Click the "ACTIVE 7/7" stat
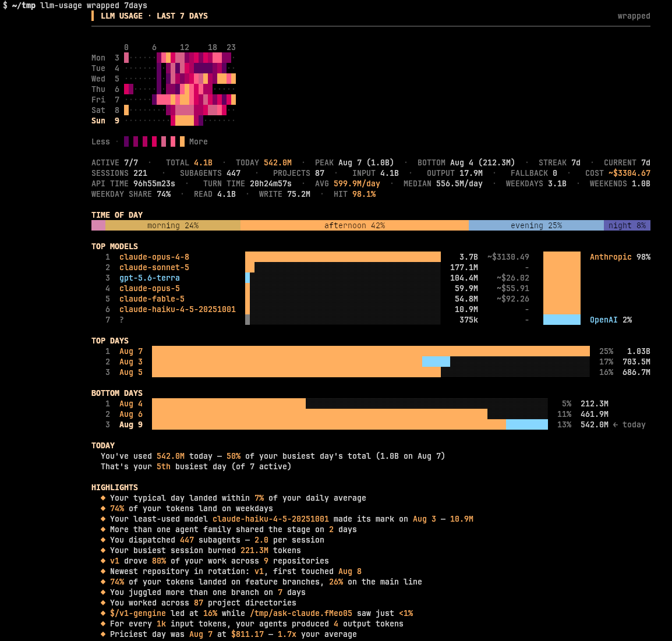Viewport: 672px width, 641px height. tap(115, 162)
